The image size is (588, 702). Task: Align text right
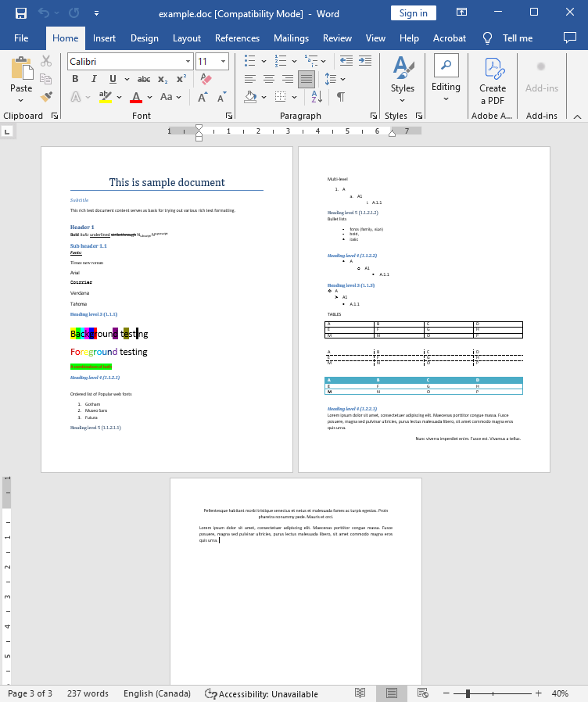click(288, 79)
